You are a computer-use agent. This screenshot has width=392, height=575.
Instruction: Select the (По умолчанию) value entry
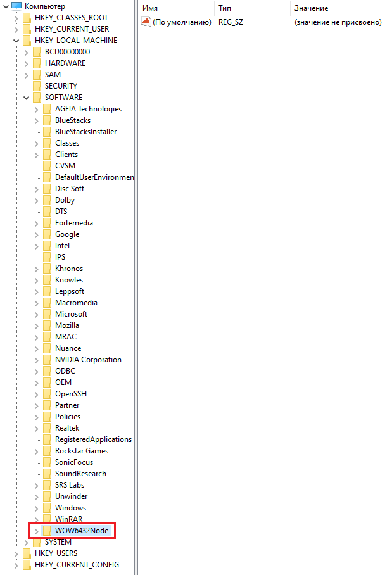(182, 22)
